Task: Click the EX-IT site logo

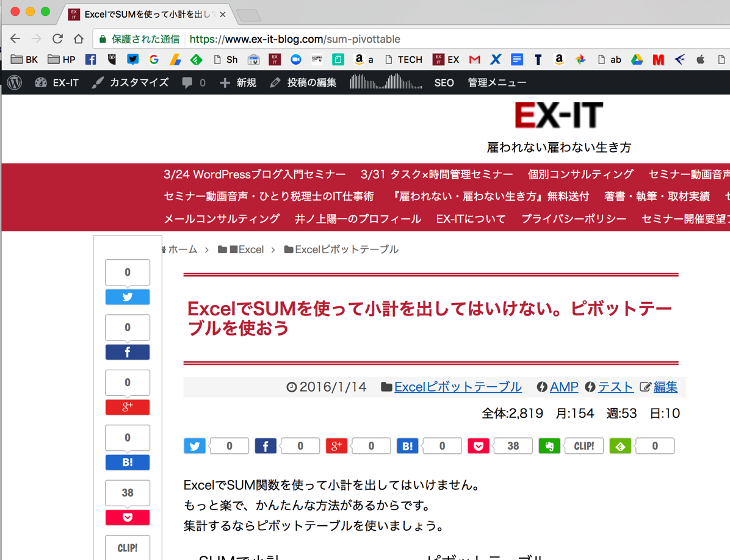Action: 558,115
